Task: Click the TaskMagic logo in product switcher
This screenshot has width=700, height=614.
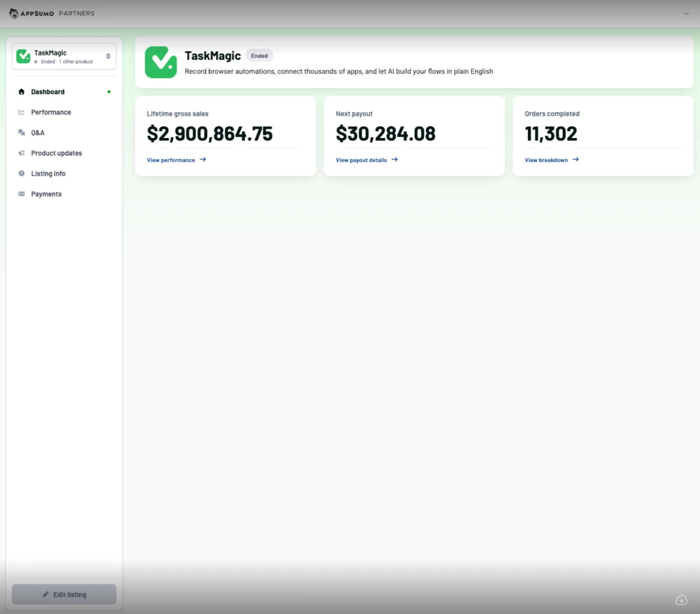Action: point(23,56)
